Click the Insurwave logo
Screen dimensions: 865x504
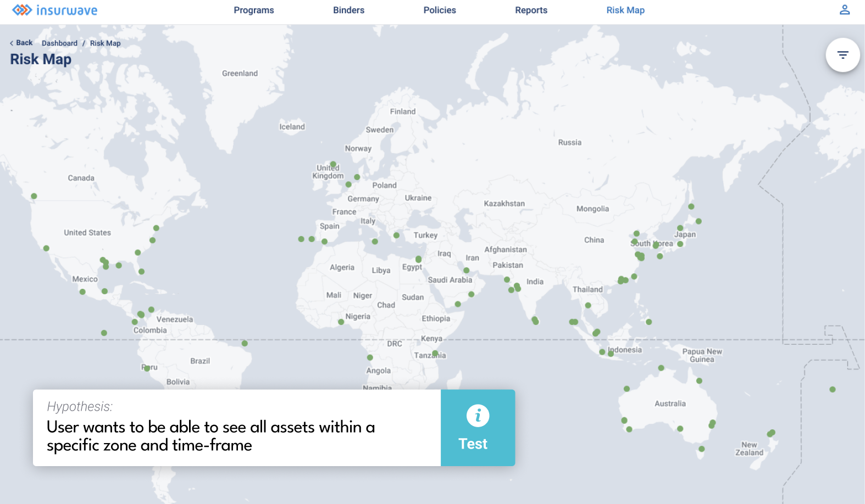point(55,10)
